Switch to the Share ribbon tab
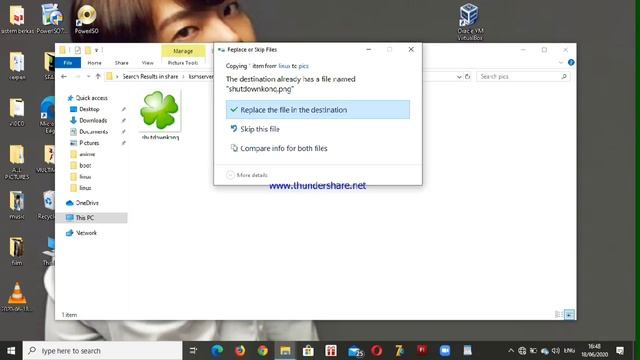The image size is (640, 360). [x=122, y=63]
